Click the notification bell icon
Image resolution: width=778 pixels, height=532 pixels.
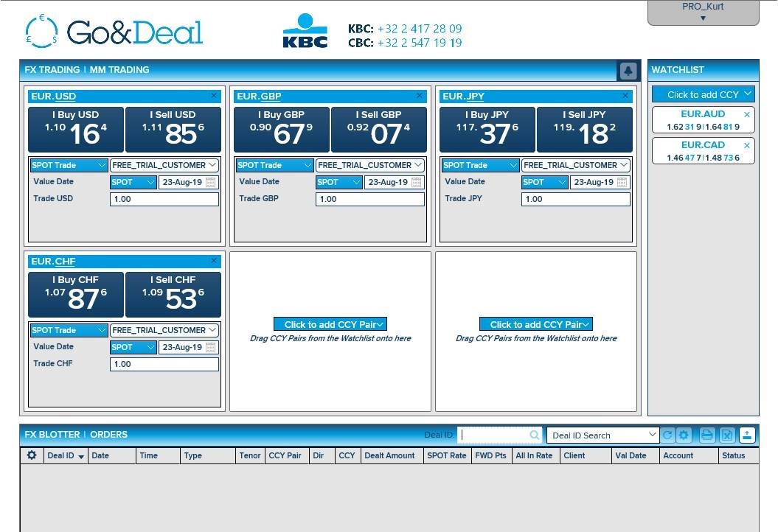pos(628,71)
